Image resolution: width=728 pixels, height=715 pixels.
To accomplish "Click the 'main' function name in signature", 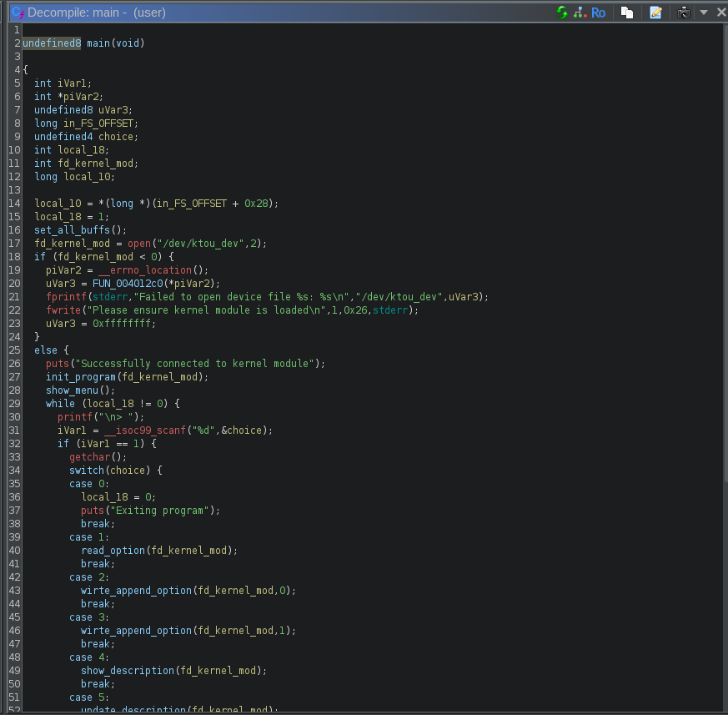I will [98, 43].
